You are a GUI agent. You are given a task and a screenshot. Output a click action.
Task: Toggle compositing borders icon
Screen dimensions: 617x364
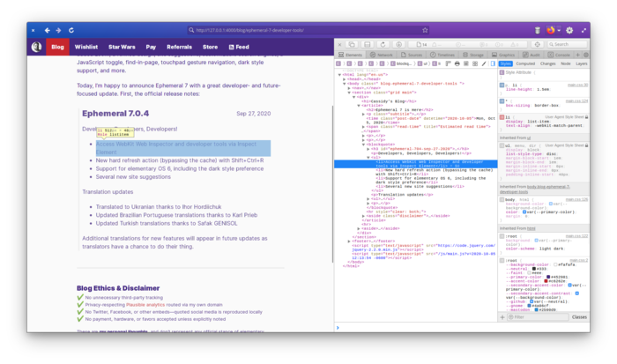(466, 63)
